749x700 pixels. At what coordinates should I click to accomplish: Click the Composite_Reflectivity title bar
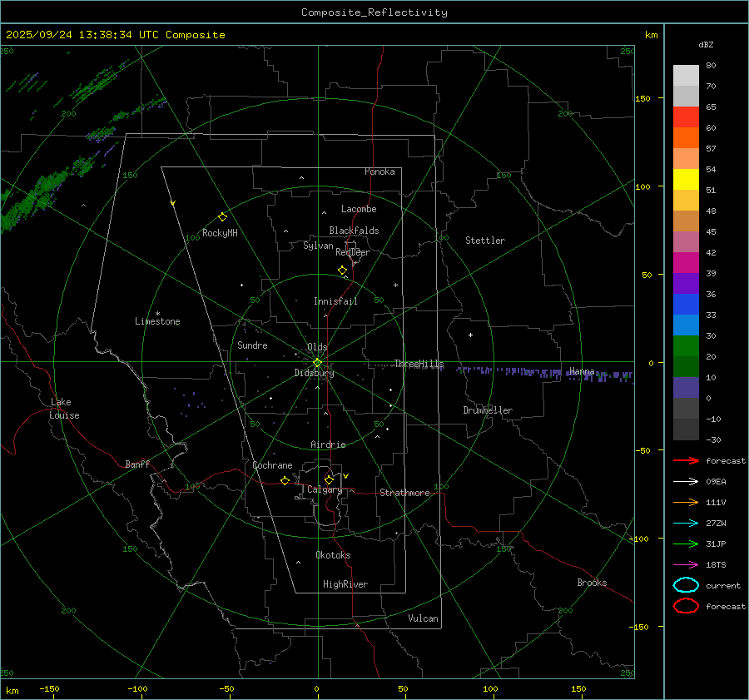coord(374,12)
